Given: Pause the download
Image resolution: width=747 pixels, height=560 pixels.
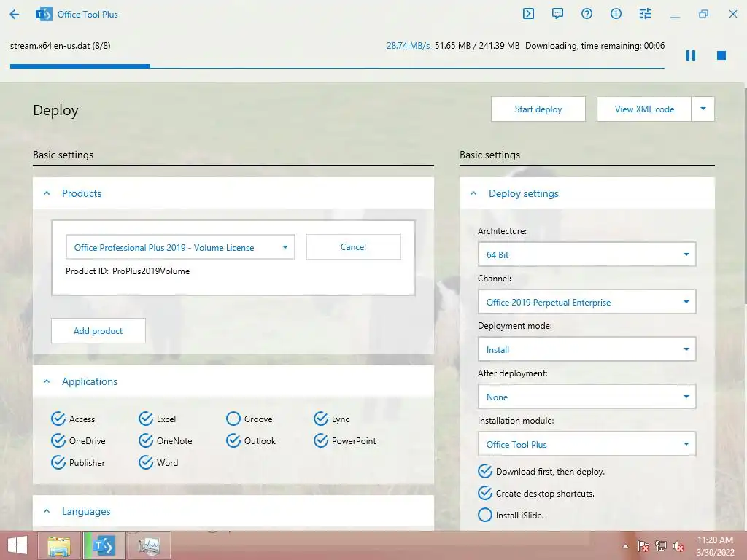Looking at the screenshot, I should tap(691, 55).
